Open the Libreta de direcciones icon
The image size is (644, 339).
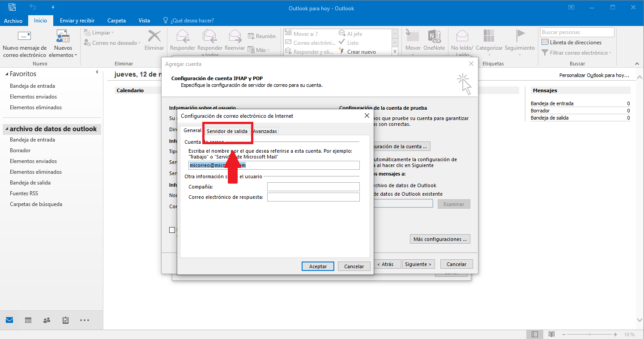pyautogui.click(x=545, y=42)
